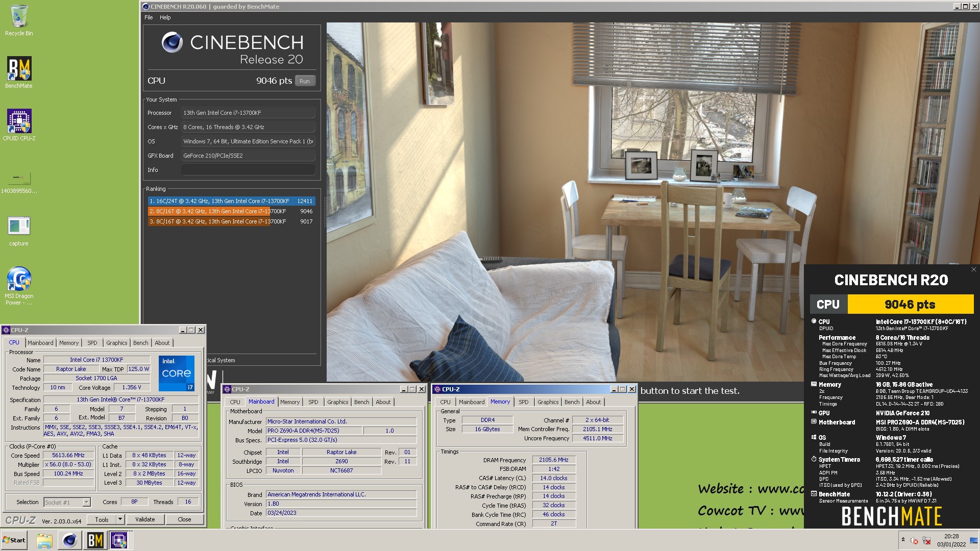Screen dimensions: 980x551
Task: Open the Windows Start menu
Action: [14, 540]
